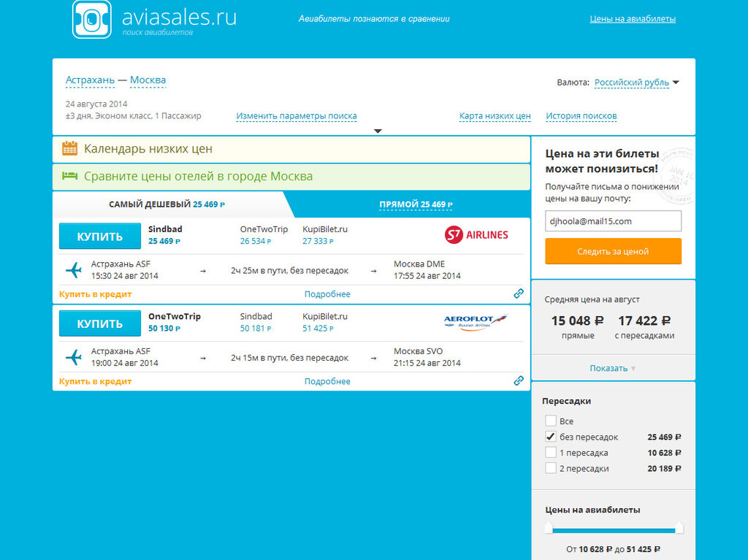Screen dimensions: 748x560
Task: Select KupiBilet.ru price 51 425
Action: [318, 329]
